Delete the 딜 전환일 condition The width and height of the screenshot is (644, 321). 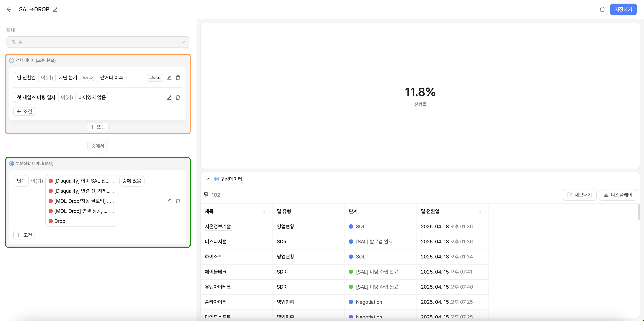178,78
